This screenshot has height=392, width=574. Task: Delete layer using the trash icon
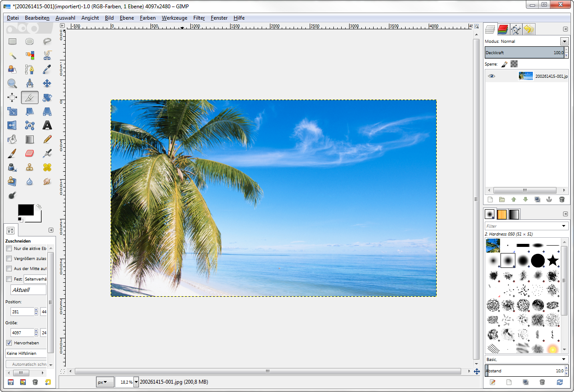click(x=562, y=199)
